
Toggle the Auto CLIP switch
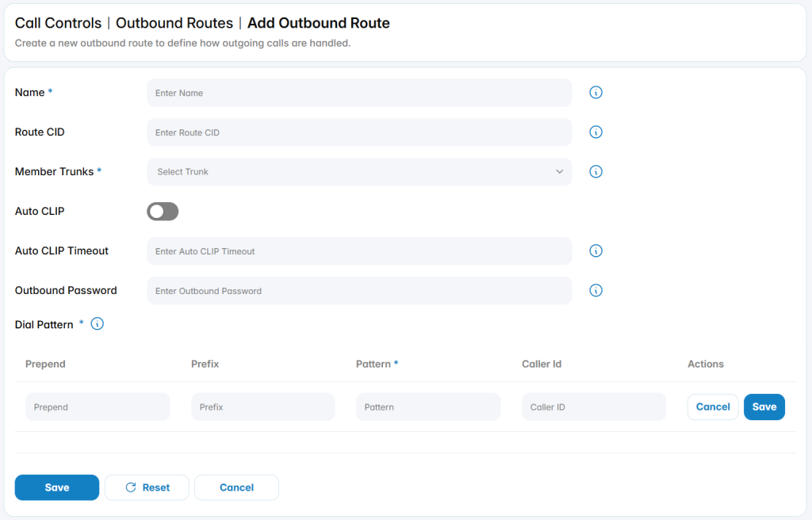[163, 212]
